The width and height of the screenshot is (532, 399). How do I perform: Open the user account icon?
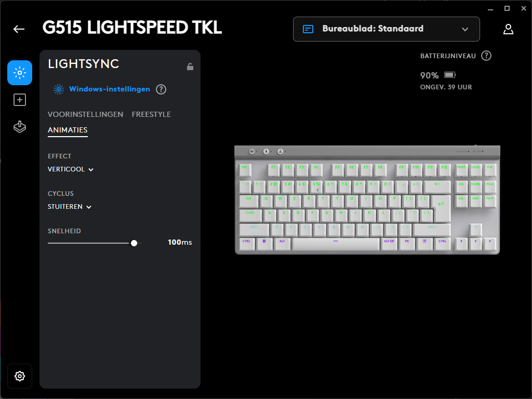508,29
